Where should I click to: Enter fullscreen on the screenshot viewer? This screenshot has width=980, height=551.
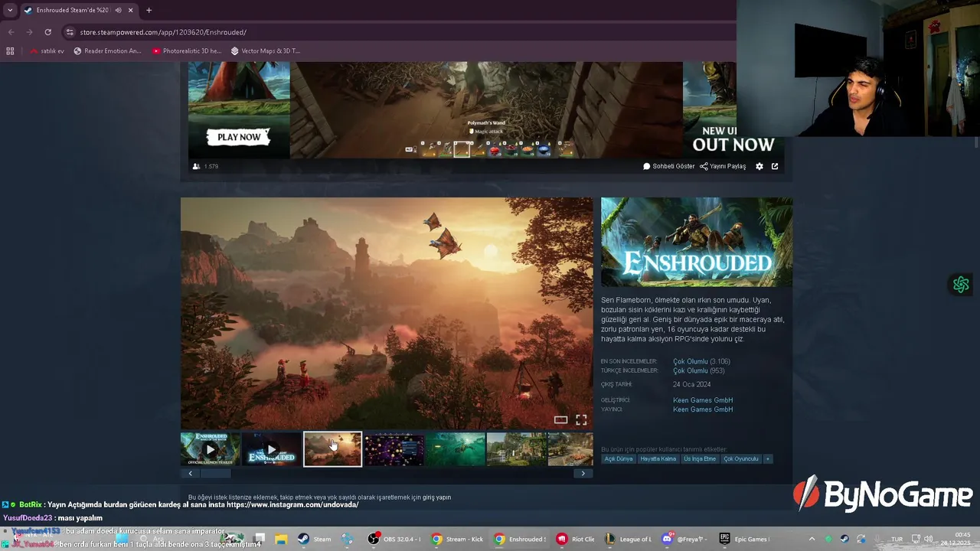point(581,419)
